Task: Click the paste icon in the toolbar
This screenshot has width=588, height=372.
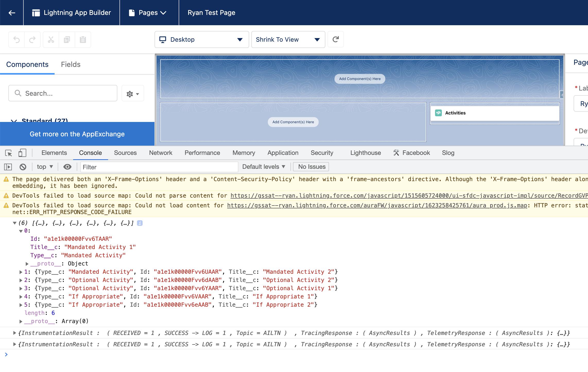Action: coord(83,39)
